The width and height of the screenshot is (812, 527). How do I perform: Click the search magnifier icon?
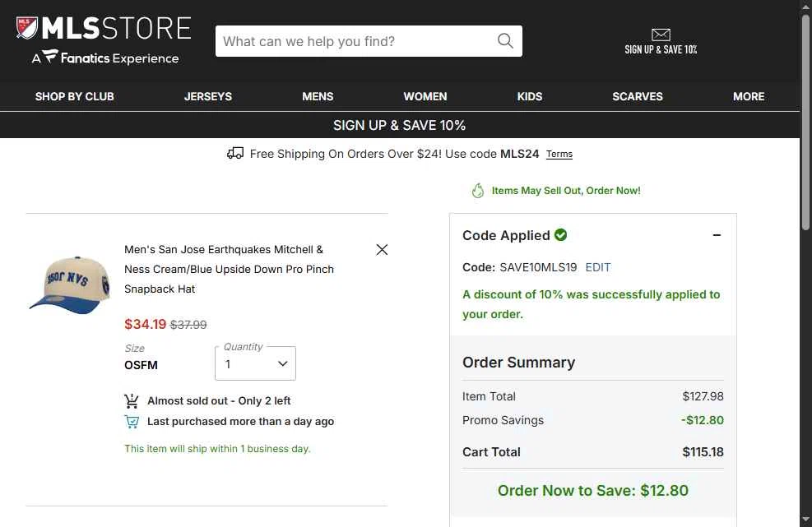click(x=505, y=41)
